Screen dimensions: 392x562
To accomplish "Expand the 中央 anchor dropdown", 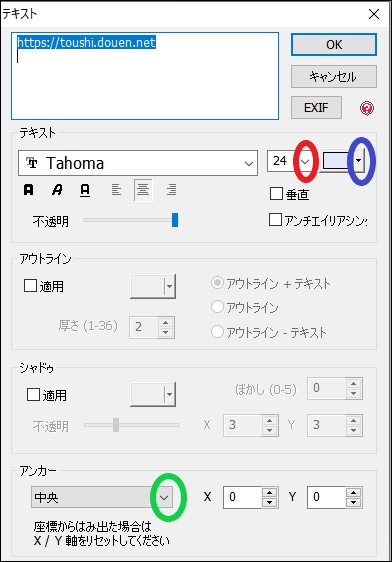I will 164,497.
